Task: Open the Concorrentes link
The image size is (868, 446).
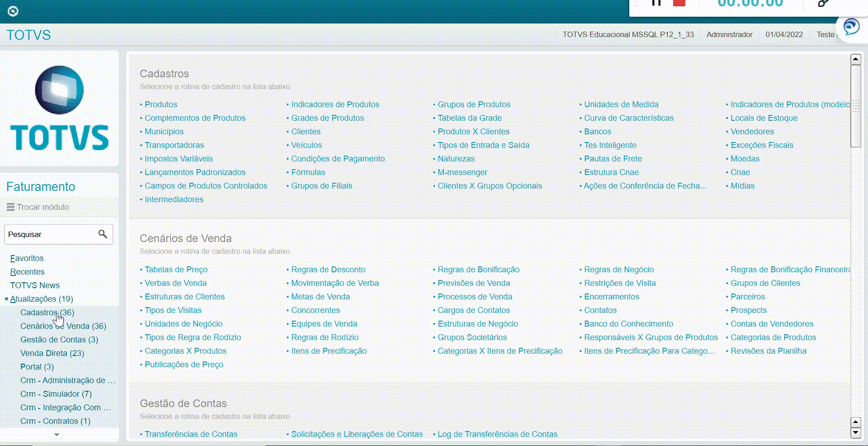Action: tap(316, 310)
